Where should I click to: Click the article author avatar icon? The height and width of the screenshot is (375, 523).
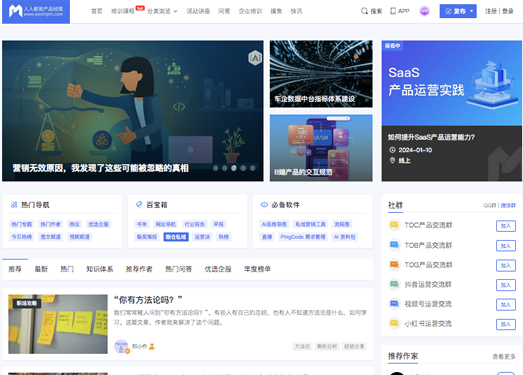tap(121, 346)
